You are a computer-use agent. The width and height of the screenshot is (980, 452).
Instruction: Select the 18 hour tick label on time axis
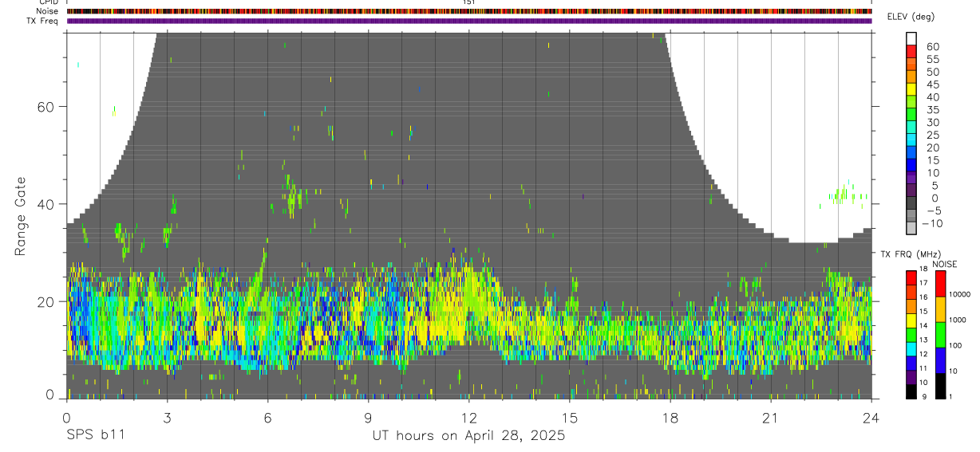click(670, 418)
